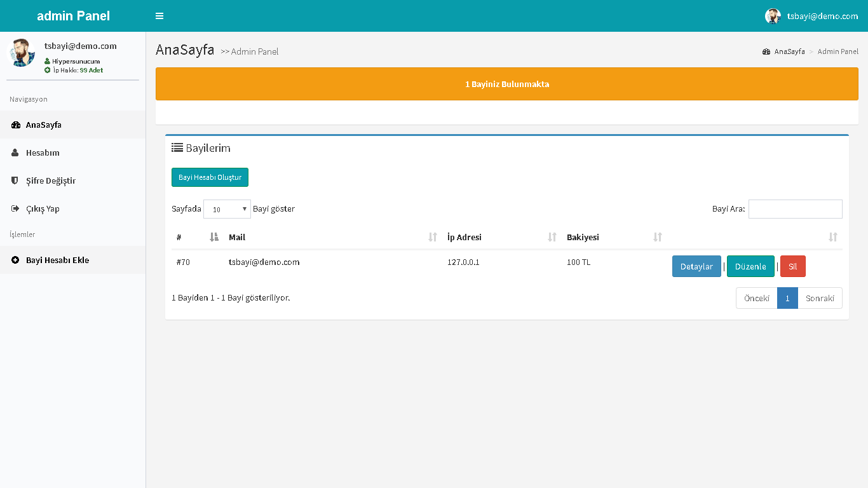Click the admin Panel logo title
Image resolution: width=868 pixels, height=488 pixels.
pos(73,16)
